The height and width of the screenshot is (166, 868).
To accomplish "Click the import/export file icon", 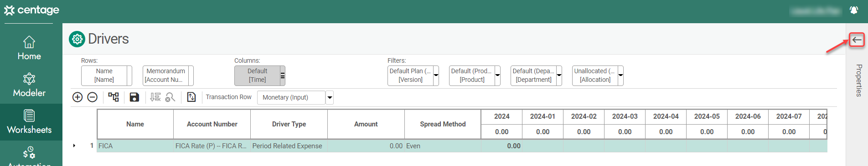I will (191, 97).
